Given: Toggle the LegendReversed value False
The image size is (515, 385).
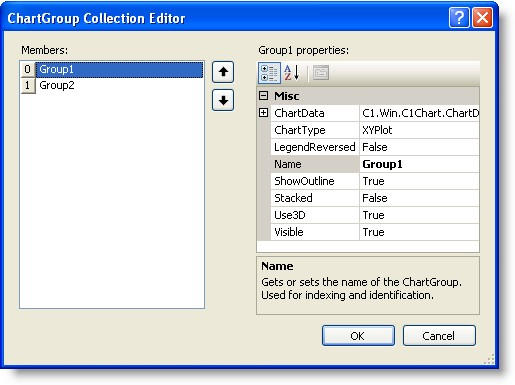Looking at the screenshot, I should 419,147.
